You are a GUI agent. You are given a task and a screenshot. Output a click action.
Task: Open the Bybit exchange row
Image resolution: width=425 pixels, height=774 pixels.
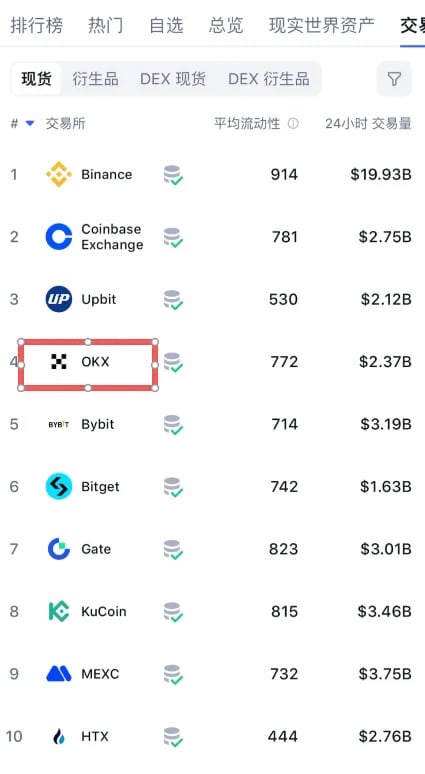[x=212, y=425]
